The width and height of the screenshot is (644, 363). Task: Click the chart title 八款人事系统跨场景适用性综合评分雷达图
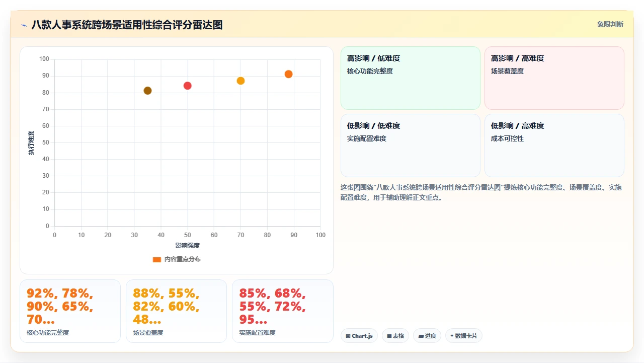127,25
